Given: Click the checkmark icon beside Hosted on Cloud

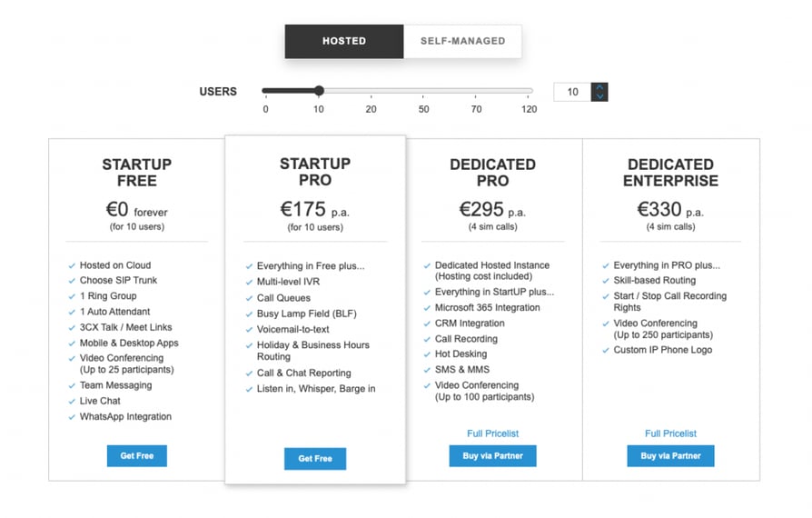Looking at the screenshot, I should (x=72, y=265).
